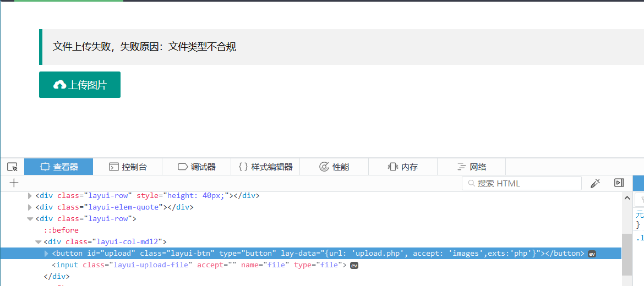Open the 内存 tab
Image resolution: width=644 pixels, height=286 pixels.
(403, 167)
